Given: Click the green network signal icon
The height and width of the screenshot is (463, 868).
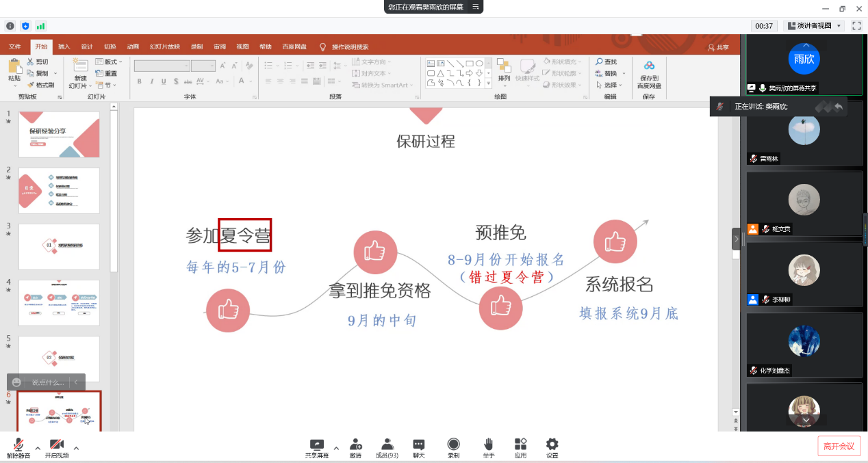Looking at the screenshot, I should point(40,26).
